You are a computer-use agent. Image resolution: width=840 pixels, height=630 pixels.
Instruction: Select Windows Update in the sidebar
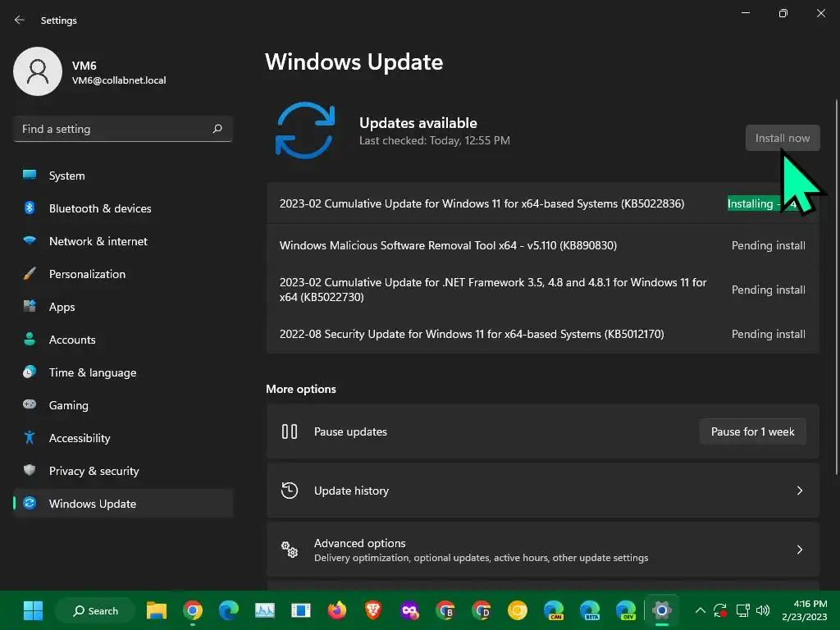[x=123, y=504]
